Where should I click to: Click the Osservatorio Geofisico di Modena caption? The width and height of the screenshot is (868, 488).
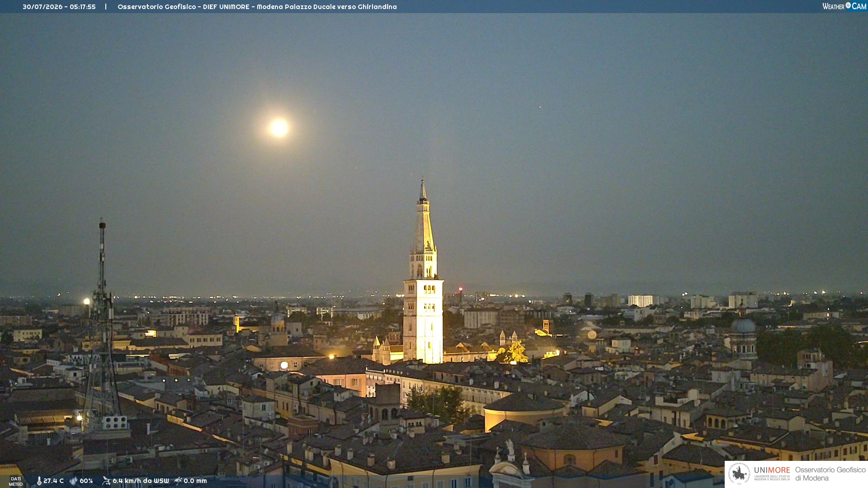[830, 474]
